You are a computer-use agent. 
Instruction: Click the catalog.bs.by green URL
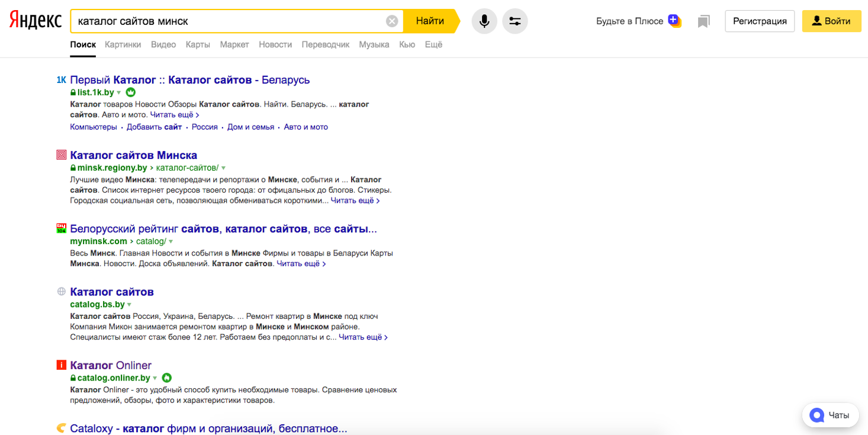tap(97, 305)
